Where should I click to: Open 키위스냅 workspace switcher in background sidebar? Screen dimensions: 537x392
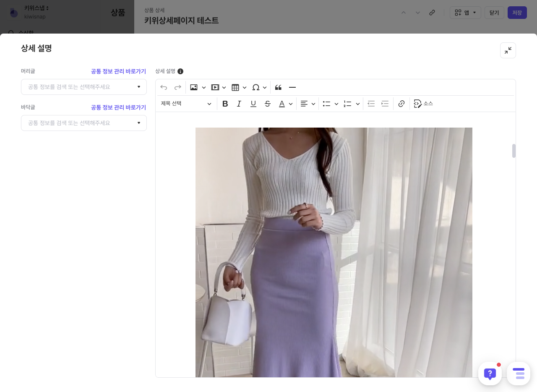point(36,8)
